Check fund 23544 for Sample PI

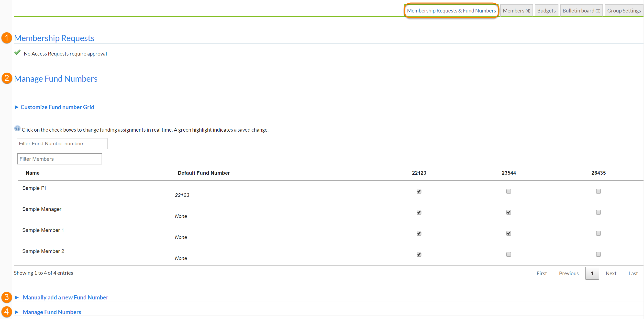tap(509, 191)
